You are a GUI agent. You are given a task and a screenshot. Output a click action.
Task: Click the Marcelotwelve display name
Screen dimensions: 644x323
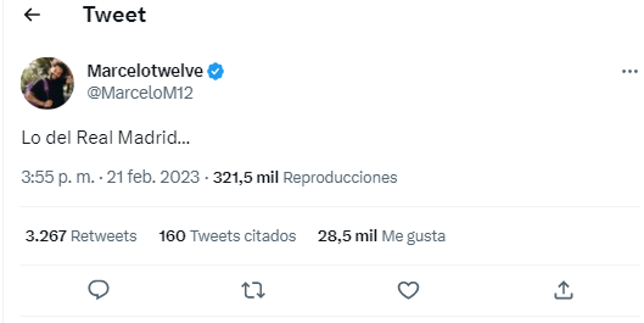tap(145, 71)
